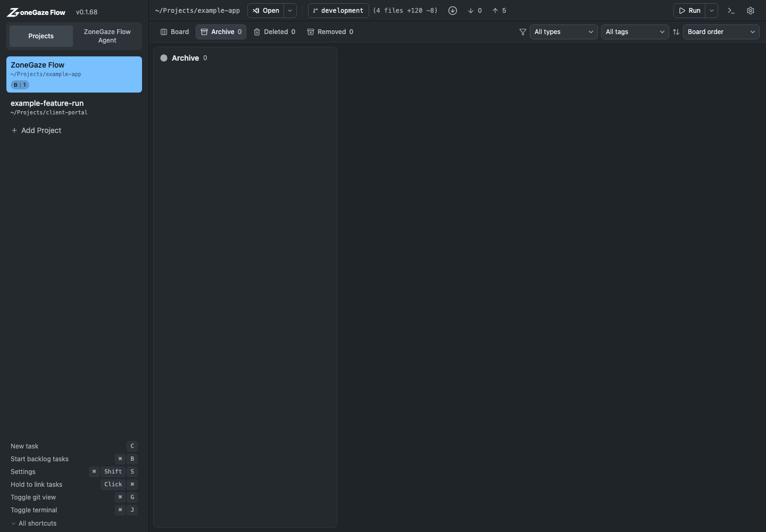The width and height of the screenshot is (766, 532).
Task: Expand the Run options dropdown arrow
Action: click(712, 11)
